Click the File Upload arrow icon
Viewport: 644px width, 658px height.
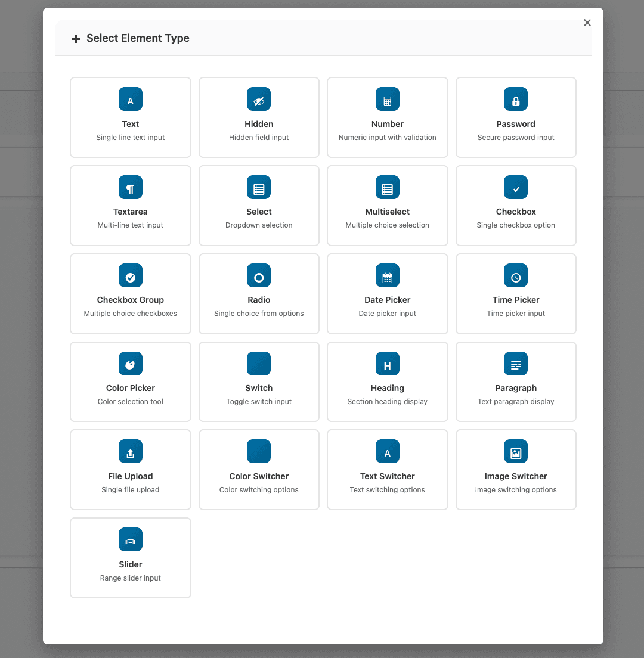(x=131, y=452)
